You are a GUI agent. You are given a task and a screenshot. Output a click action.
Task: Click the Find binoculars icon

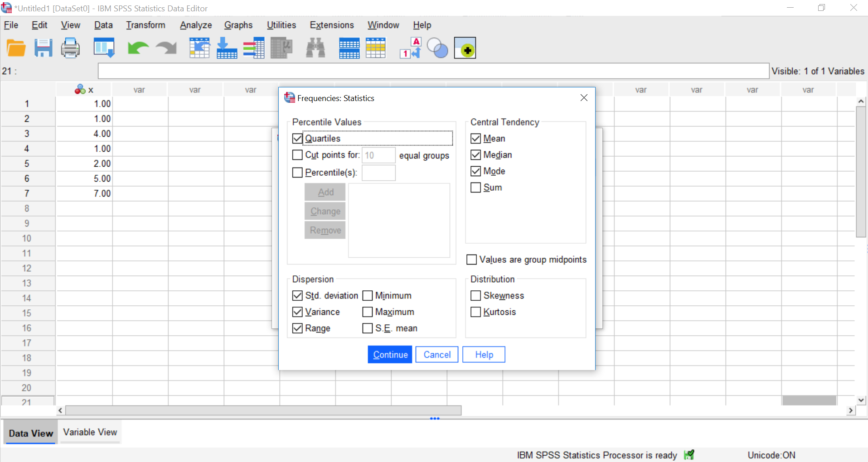[x=315, y=48]
